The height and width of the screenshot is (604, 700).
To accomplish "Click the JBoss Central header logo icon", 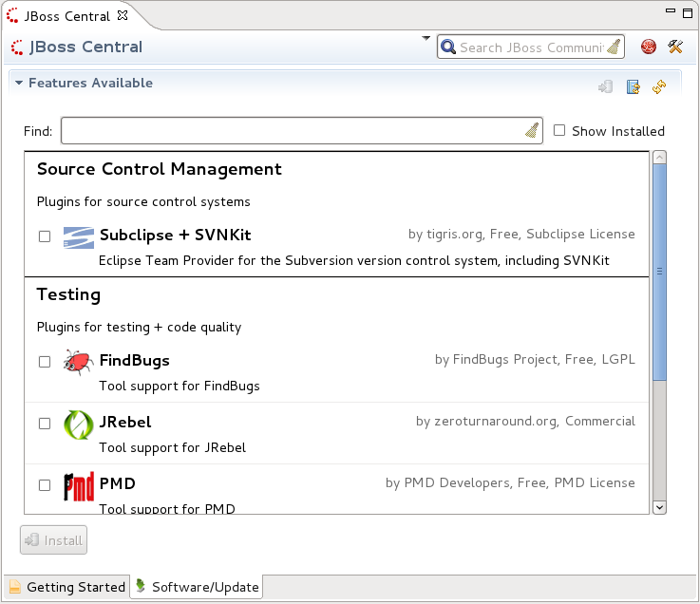I will point(17,47).
